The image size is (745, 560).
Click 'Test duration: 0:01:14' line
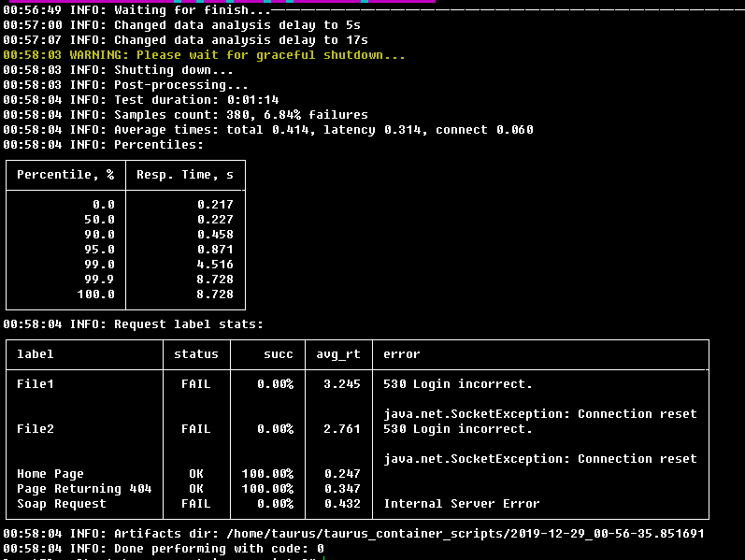tap(140, 100)
